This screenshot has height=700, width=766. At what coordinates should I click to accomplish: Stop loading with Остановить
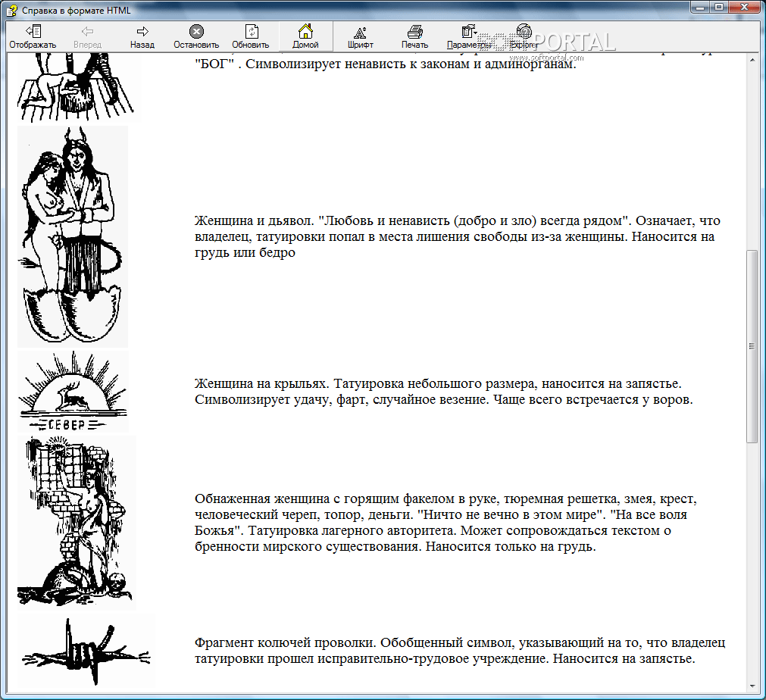[x=196, y=36]
